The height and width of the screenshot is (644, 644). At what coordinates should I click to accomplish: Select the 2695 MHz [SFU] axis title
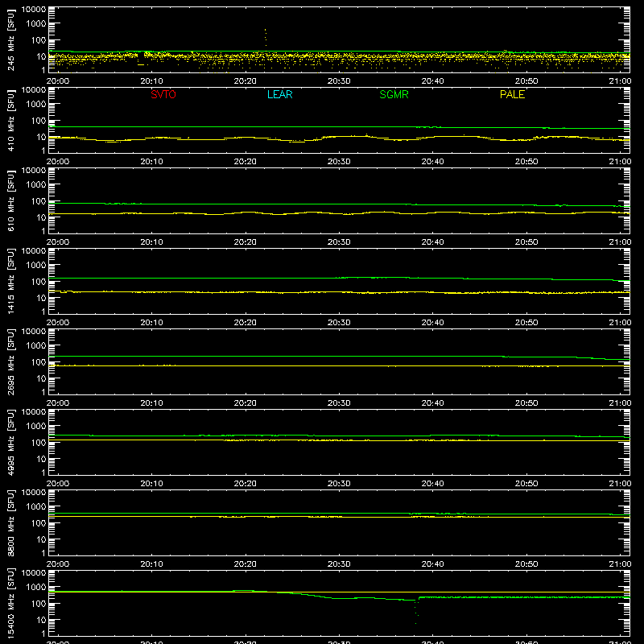click(11, 361)
